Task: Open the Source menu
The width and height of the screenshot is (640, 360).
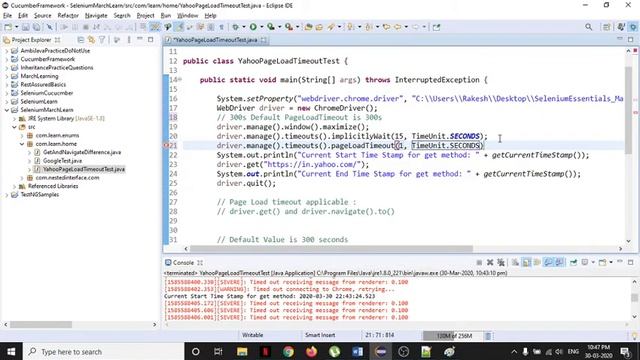Action: click(x=42, y=16)
